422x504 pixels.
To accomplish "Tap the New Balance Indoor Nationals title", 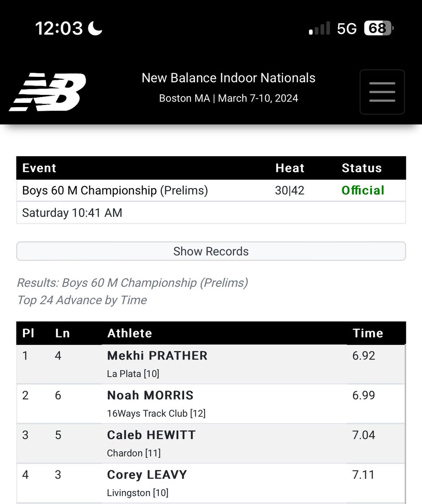I will coord(229,78).
